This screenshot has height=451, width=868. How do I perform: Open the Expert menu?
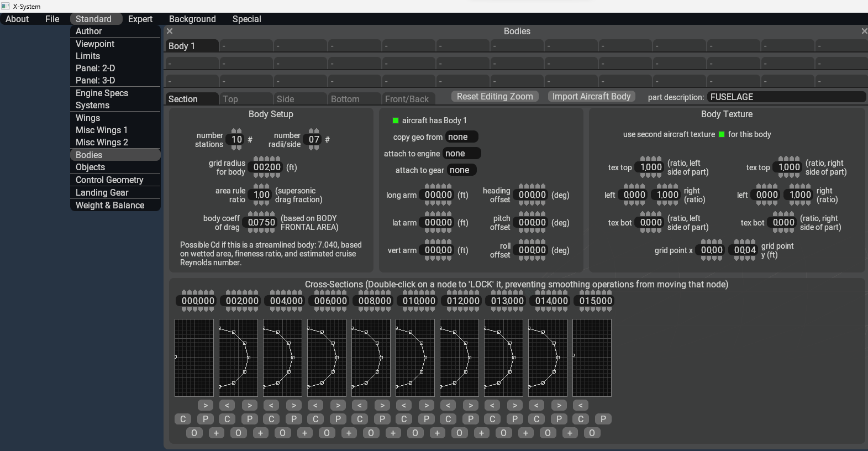coord(140,19)
